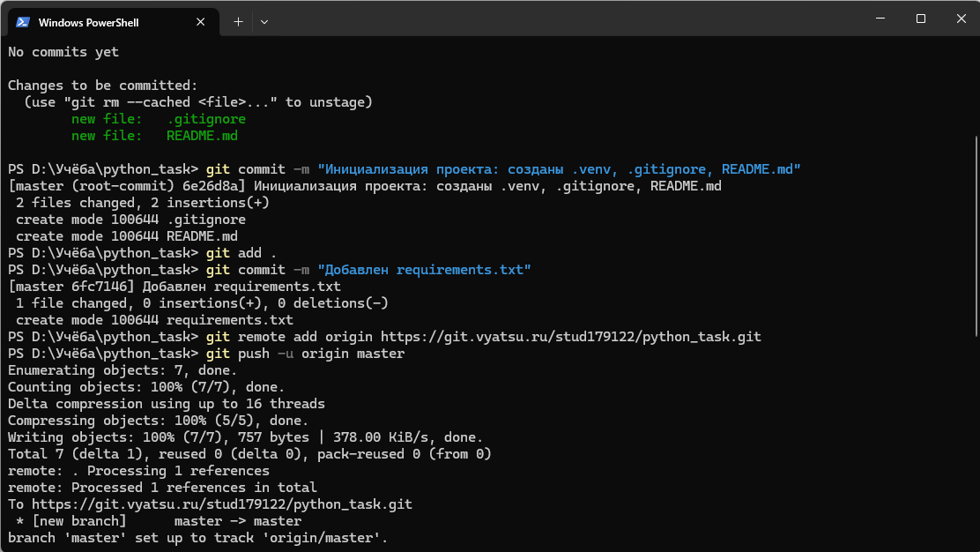Click the repository URL after "To"
980x552 pixels.
tap(221, 504)
